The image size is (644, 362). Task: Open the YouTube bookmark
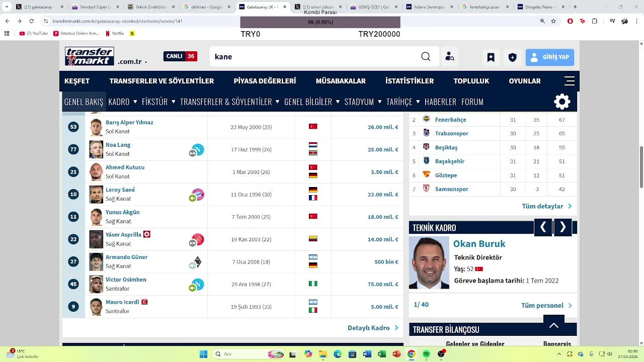tap(34, 34)
